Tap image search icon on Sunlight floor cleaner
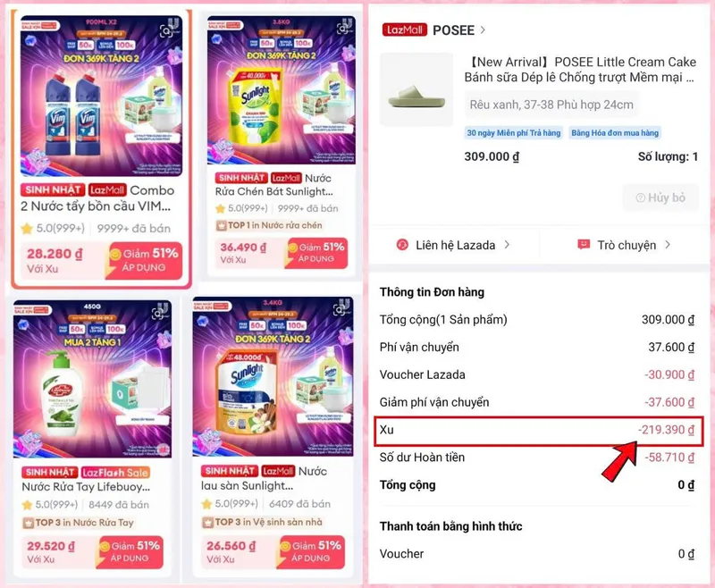Viewport: 715px width, 588px height. click(339, 310)
